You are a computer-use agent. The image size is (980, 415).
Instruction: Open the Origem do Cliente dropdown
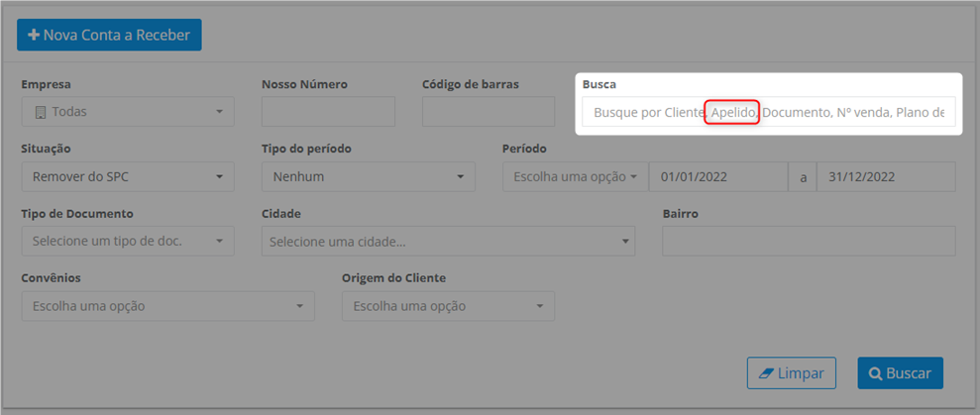pos(448,306)
